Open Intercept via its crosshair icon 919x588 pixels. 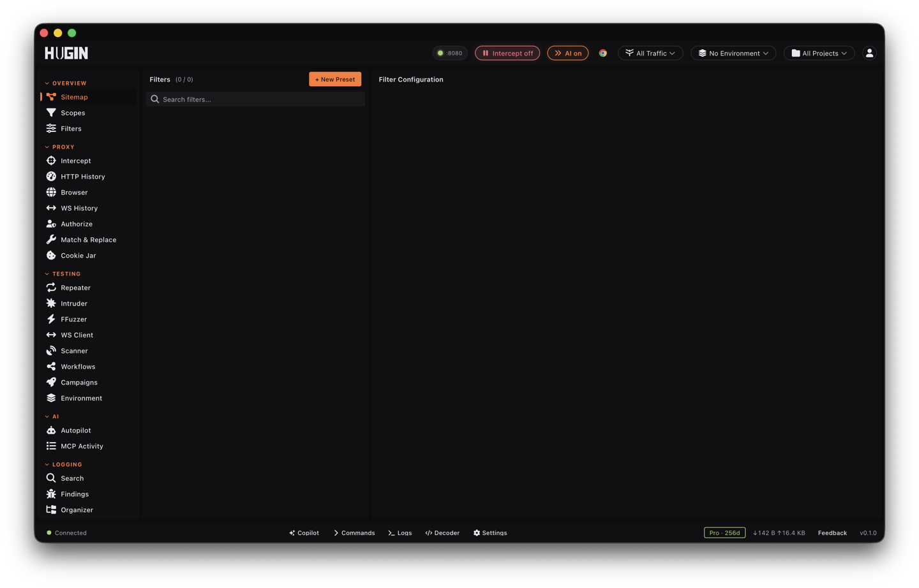(51, 161)
